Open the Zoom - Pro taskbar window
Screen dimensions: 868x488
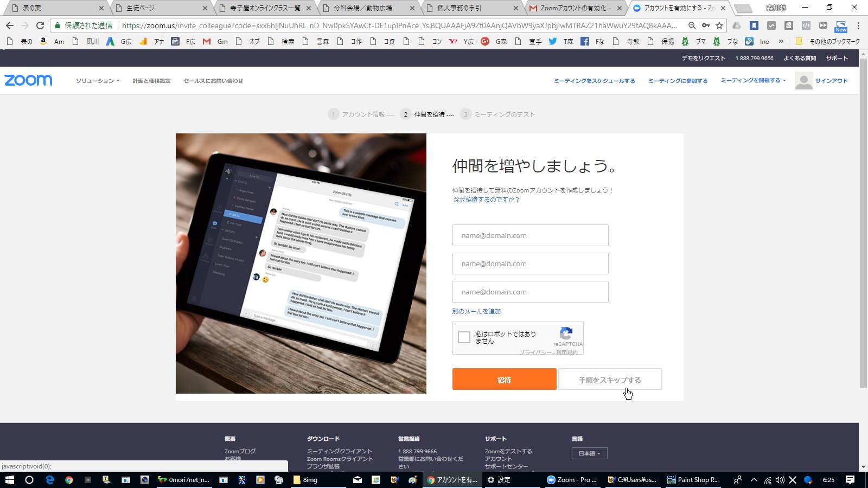[572, 480]
